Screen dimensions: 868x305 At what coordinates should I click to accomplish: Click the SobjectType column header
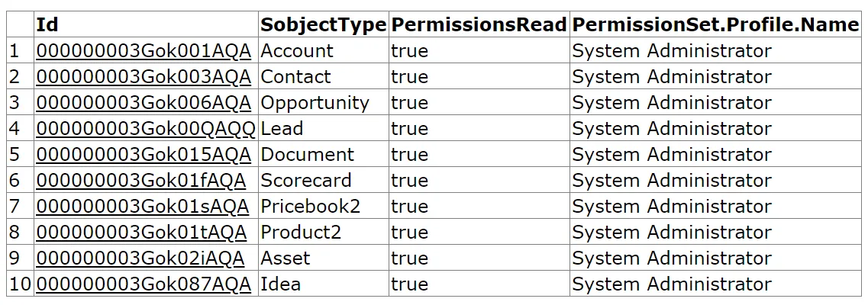point(323,24)
